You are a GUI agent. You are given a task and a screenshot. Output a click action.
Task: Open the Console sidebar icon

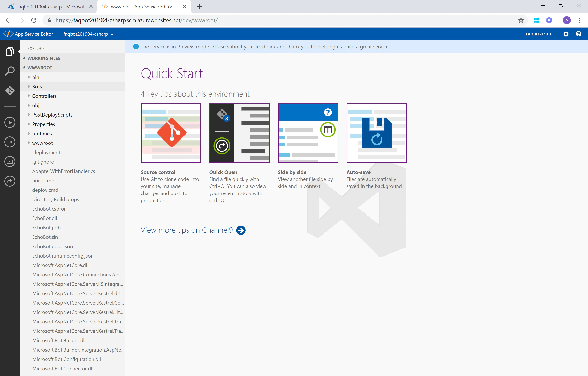pos(10,161)
